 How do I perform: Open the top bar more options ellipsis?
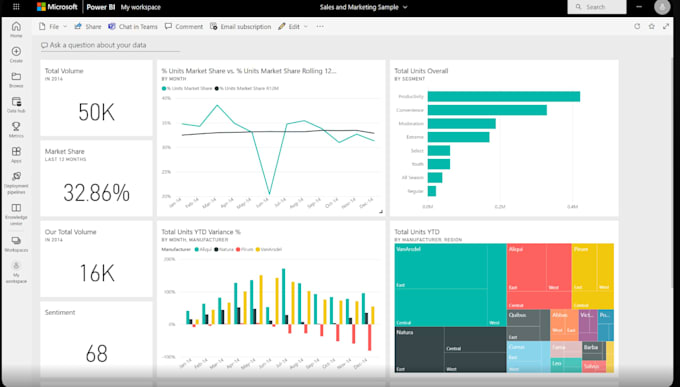pos(639,7)
